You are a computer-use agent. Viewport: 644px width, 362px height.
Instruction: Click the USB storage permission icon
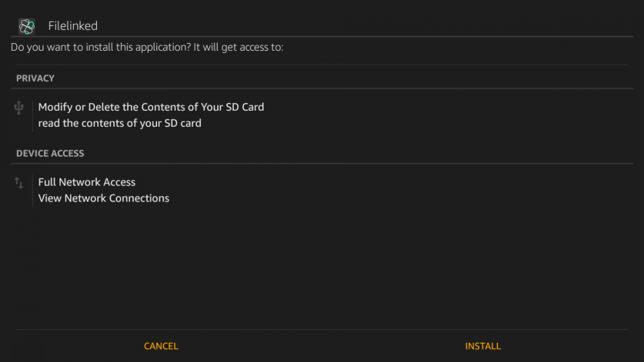[x=19, y=108]
